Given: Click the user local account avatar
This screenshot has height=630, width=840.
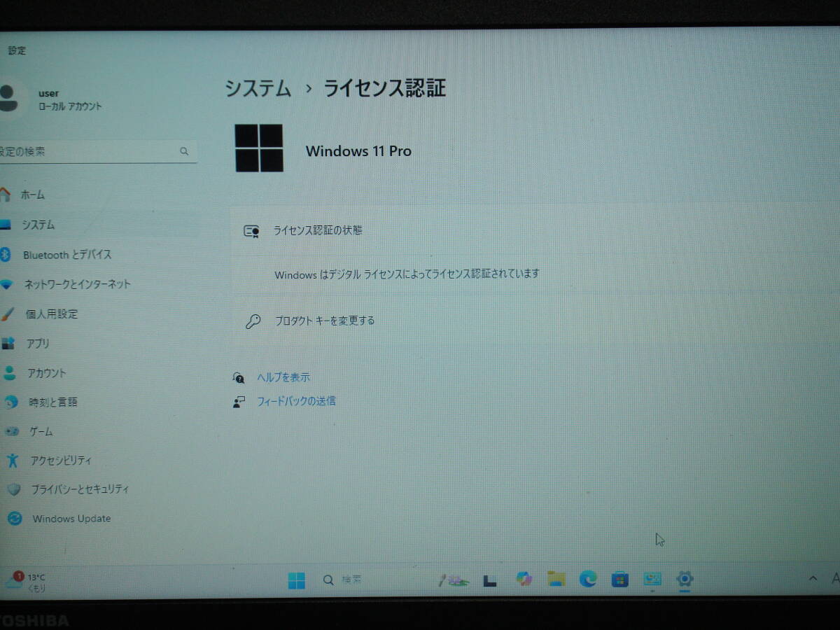Looking at the screenshot, I should [x=12, y=99].
